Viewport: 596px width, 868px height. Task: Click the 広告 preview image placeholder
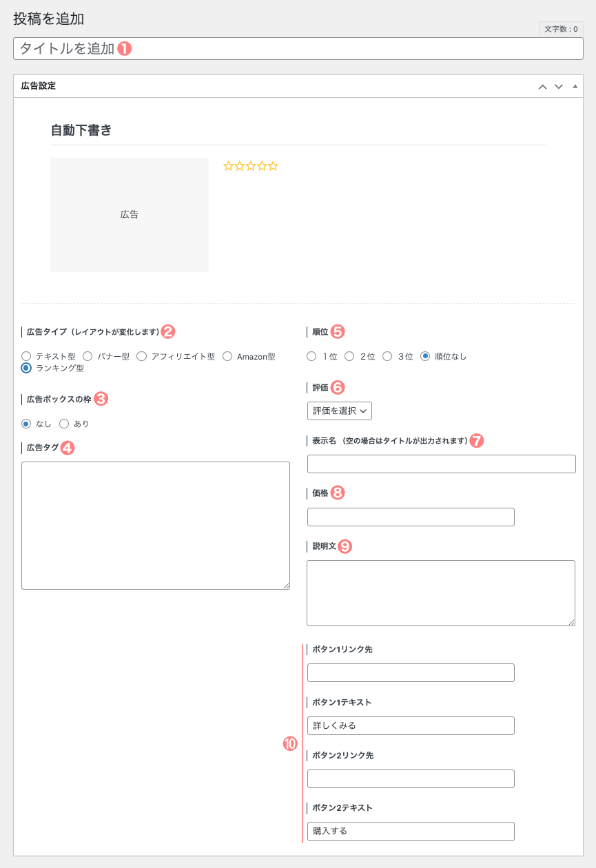[130, 215]
